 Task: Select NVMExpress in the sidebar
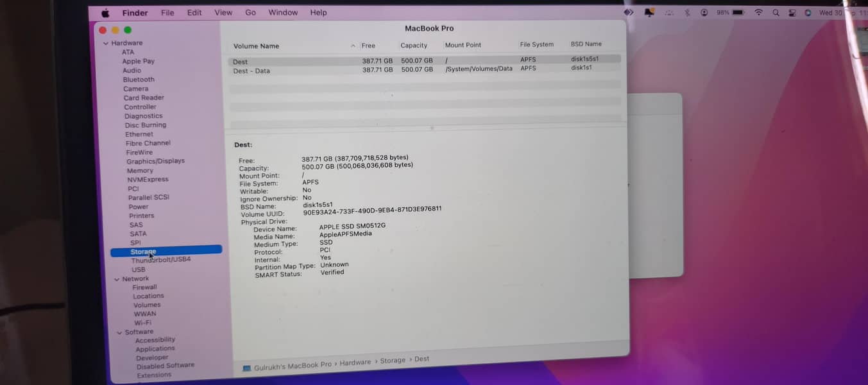pyautogui.click(x=148, y=180)
